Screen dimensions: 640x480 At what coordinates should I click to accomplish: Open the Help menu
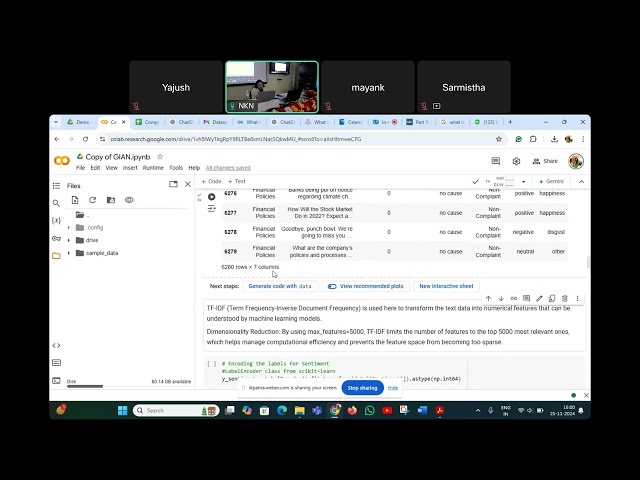pos(194,168)
